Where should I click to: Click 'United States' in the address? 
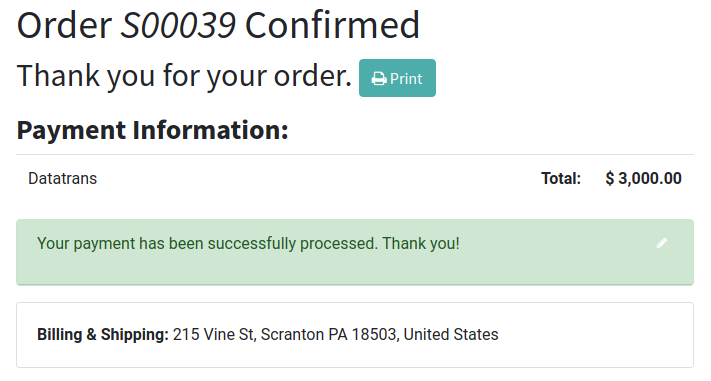[451, 334]
